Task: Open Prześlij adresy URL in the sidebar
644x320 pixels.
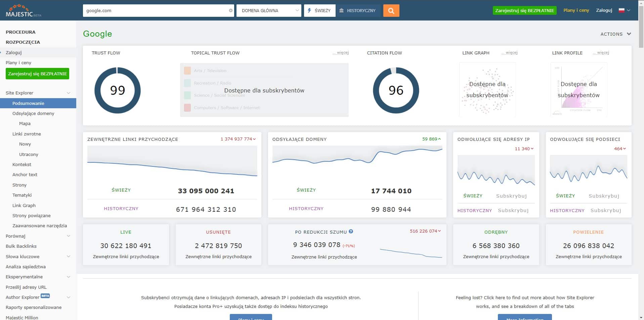Action: [26, 287]
